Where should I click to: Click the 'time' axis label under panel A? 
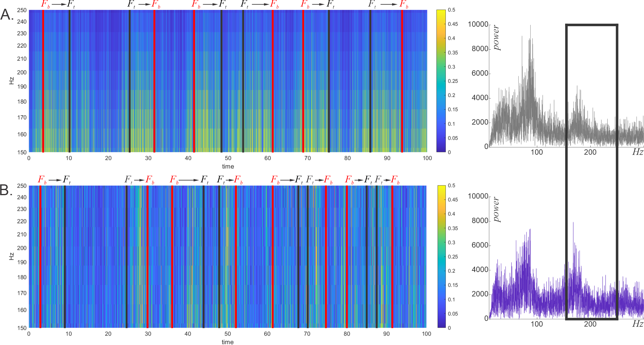[x=228, y=166]
